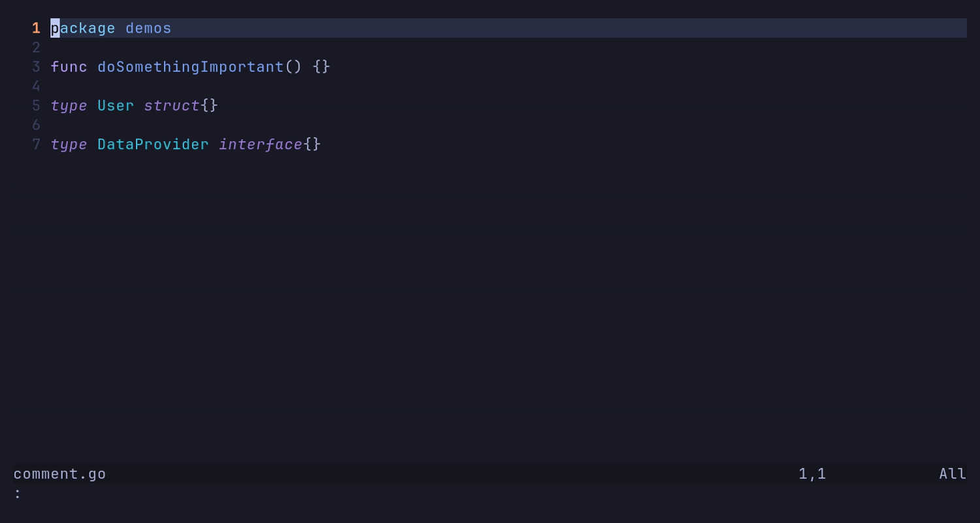
Task: Click line number 5 in the gutter
Action: [x=36, y=105]
